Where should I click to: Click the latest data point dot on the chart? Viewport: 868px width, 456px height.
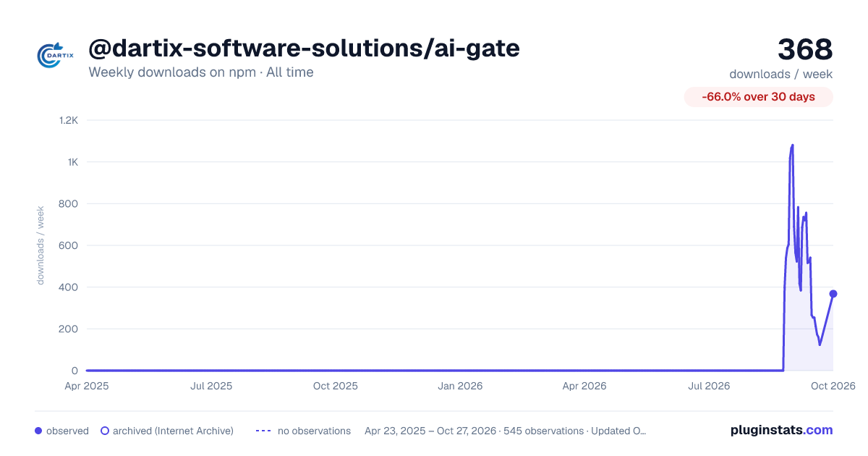833,294
